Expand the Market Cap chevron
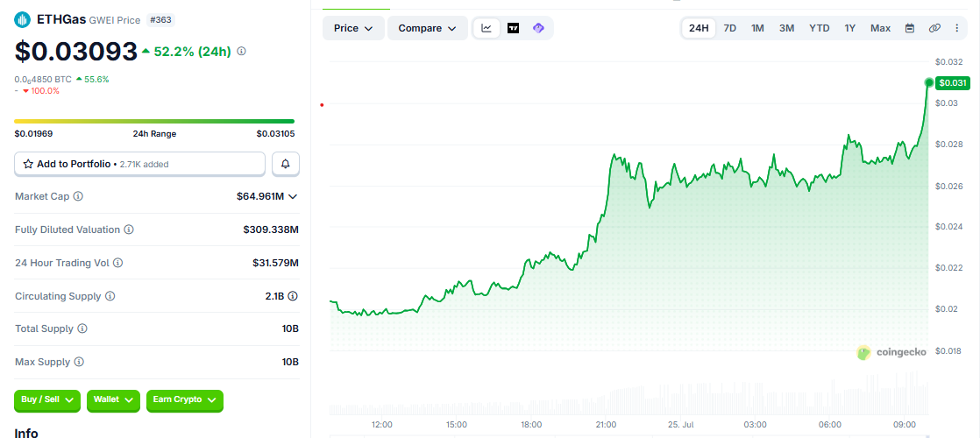The image size is (980, 438). coord(293,196)
